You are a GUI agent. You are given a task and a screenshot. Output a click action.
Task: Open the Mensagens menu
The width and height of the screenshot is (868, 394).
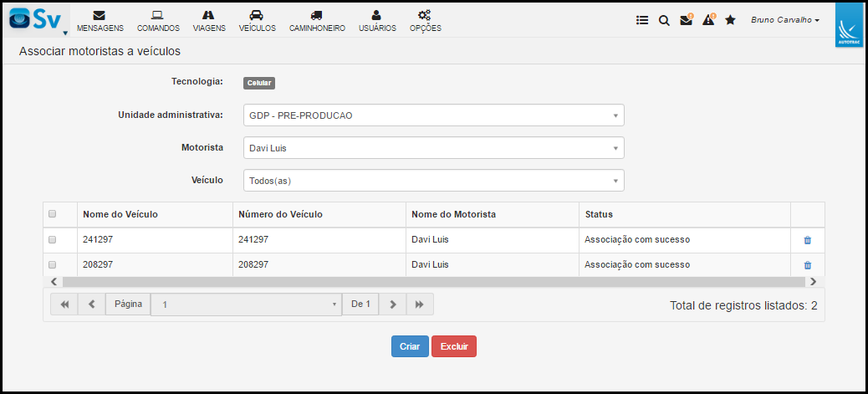pyautogui.click(x=100, y=22)
